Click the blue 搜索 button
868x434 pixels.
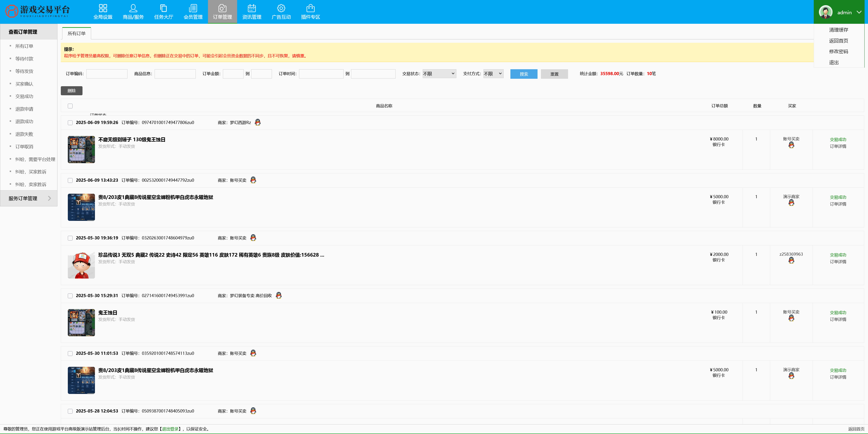pos(524,74)
